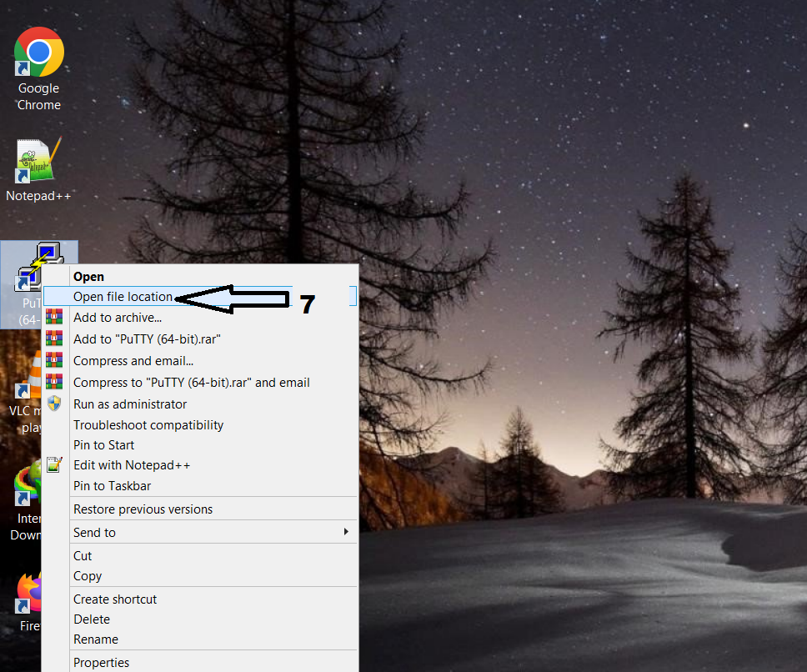
Task: Select Create shortcut from the menu
Action: (x=115, y=599)
